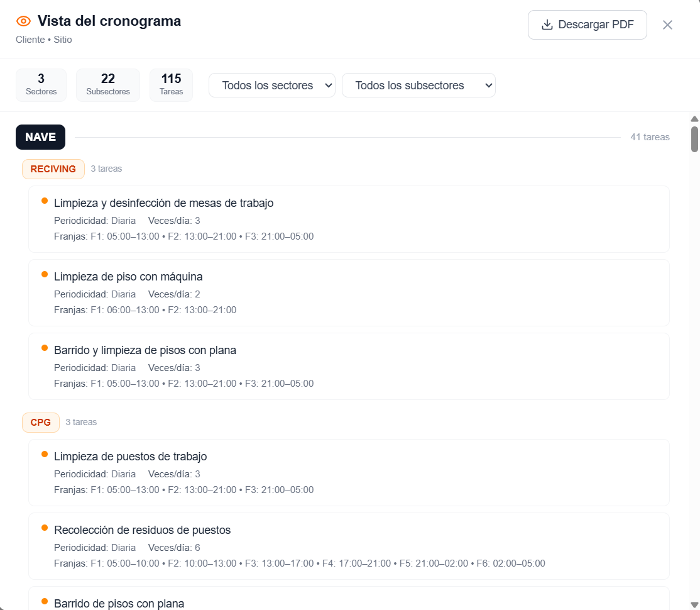Viewport: 700px width, 610px height.
Task: Click the 41 tareas count label
Action: (650, 137)
